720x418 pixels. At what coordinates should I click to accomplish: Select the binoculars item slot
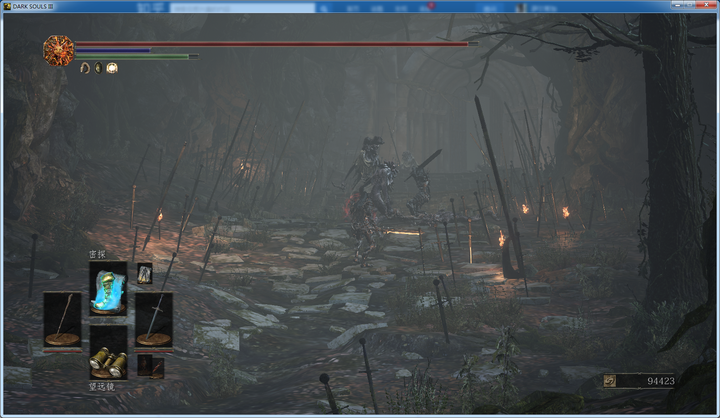click(108, 352)
